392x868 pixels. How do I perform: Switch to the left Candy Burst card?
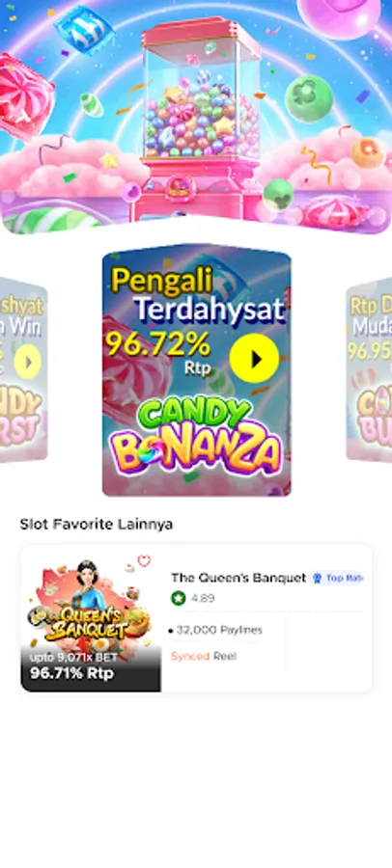(x=23, y=369)
